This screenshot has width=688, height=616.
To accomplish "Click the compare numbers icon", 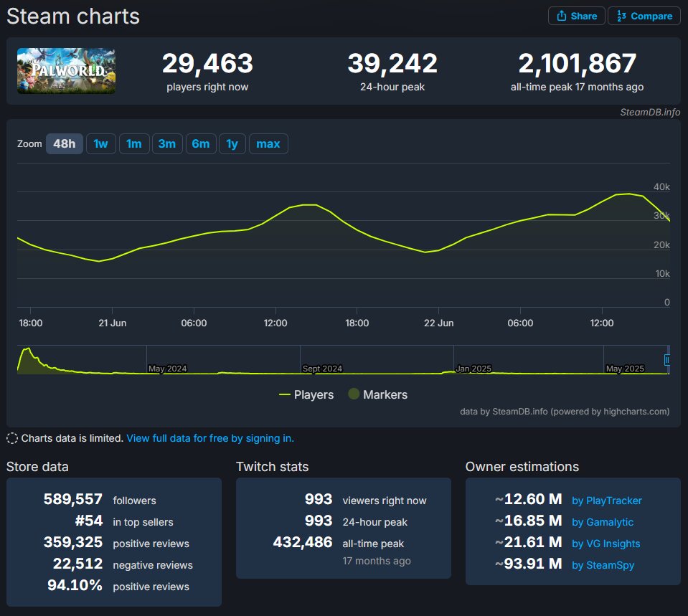I will point(621,16).
